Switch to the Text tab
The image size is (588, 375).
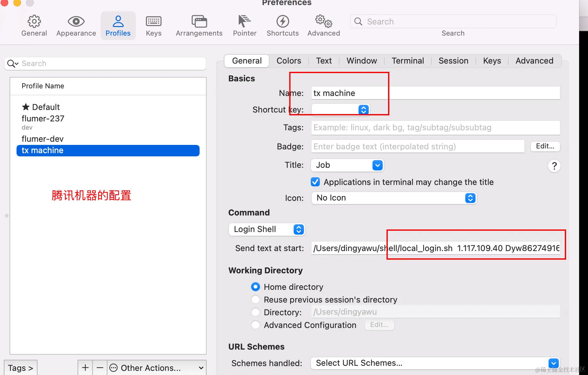coord(324,61)
